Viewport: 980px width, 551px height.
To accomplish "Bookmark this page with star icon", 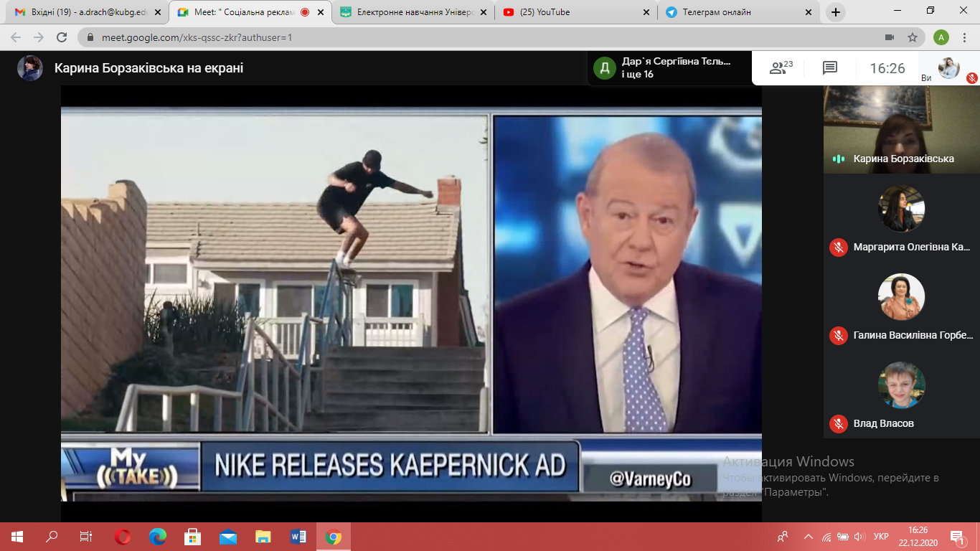I will coord(913,37).
